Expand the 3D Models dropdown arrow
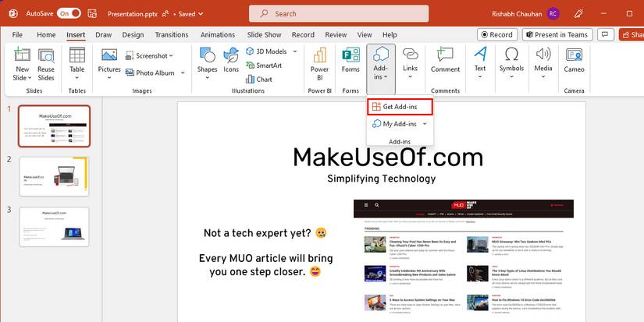The height and width of the screenshot is (322, 644). (295, 51)
